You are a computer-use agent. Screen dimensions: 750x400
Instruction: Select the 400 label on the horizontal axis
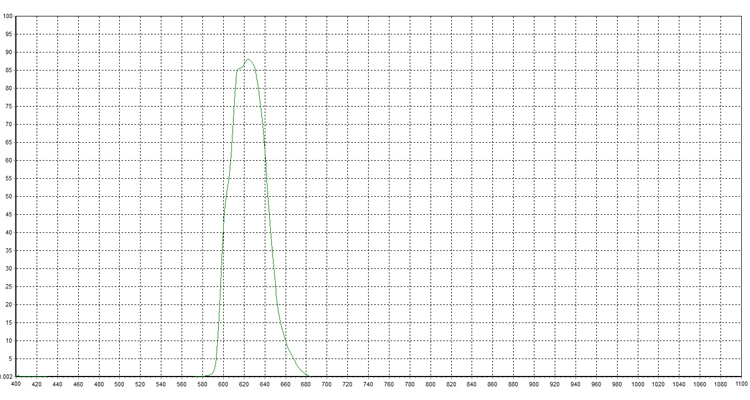16,384
